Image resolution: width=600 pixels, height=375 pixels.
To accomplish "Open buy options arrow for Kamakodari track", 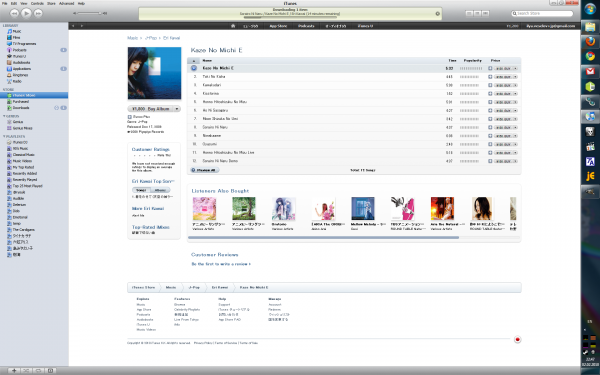I will click(515, 85).
